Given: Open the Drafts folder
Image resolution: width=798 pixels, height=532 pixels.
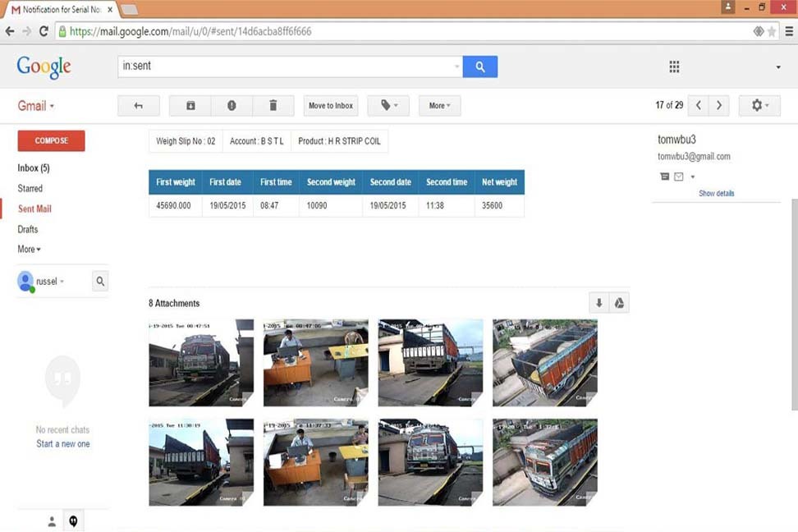Looking at the screenshot, I should [x=28, y=228].
